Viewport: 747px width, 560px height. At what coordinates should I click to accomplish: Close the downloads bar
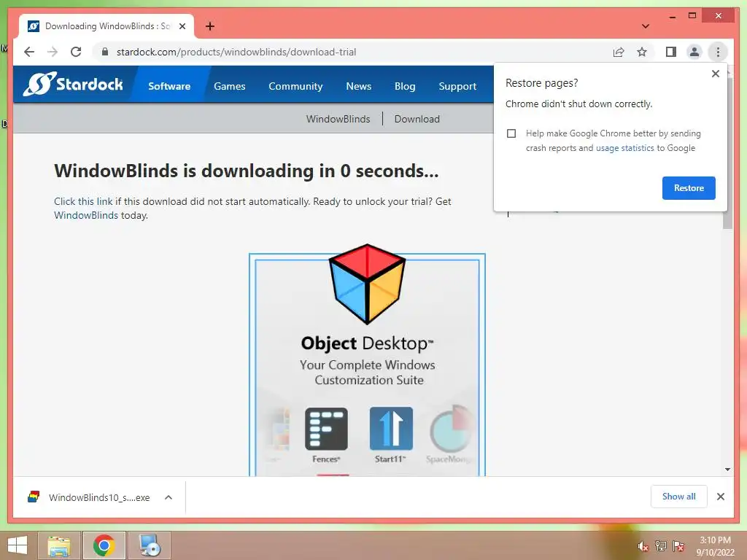720,497
